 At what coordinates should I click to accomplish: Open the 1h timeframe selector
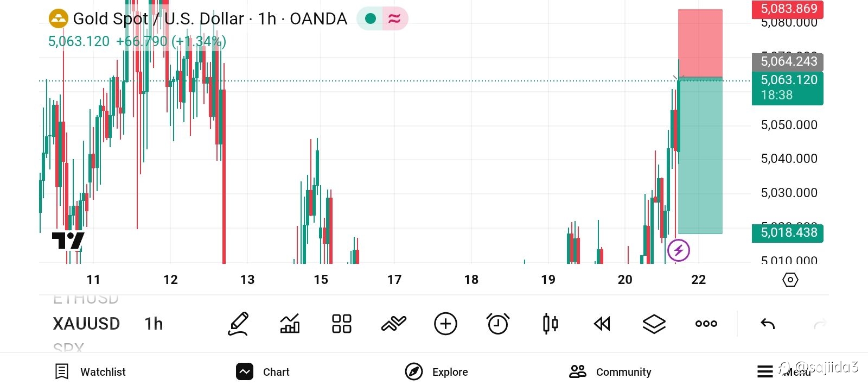click(x=154, y=324)
